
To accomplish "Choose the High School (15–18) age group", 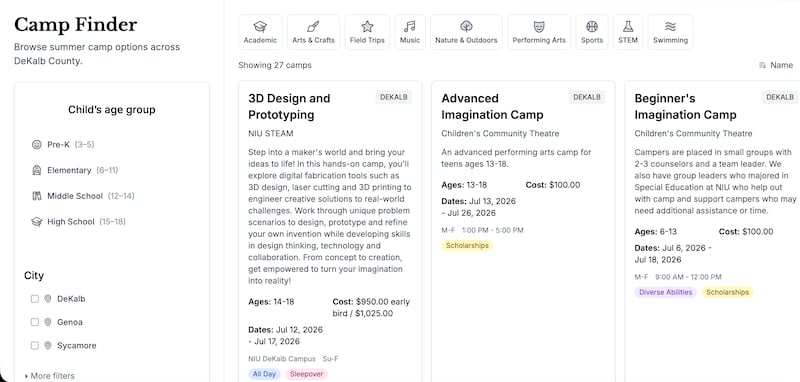I will pyautogui.click(x=79, y=222).
